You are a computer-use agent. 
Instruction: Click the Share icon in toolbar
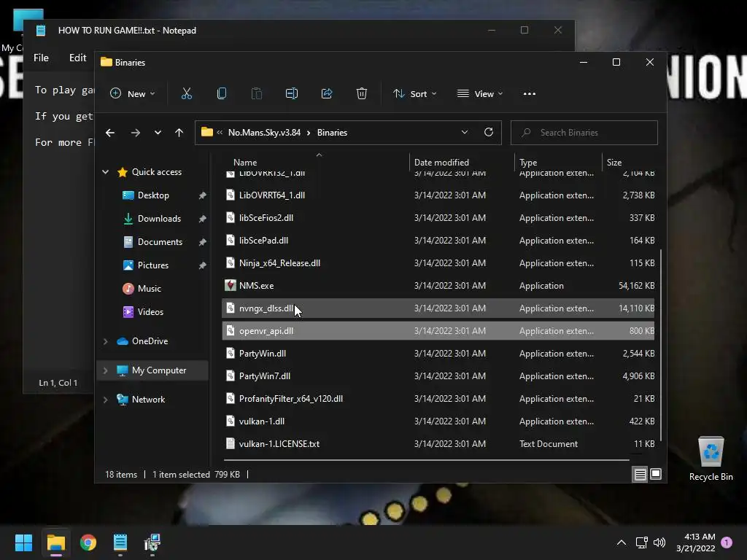[327, 94]
